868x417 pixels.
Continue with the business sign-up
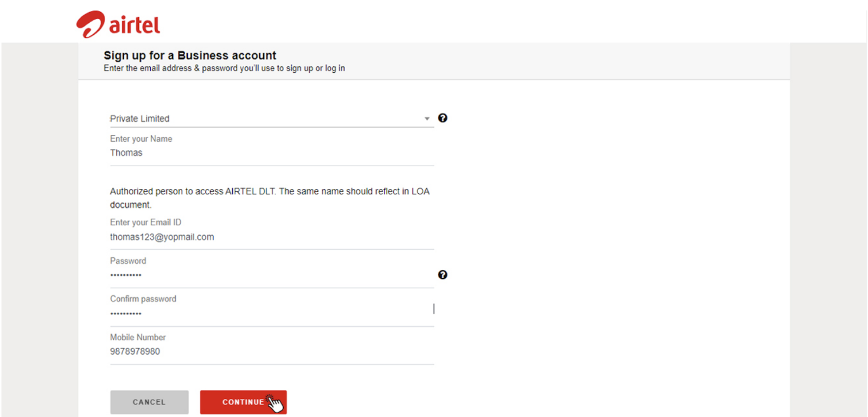[x=243, y=402]
